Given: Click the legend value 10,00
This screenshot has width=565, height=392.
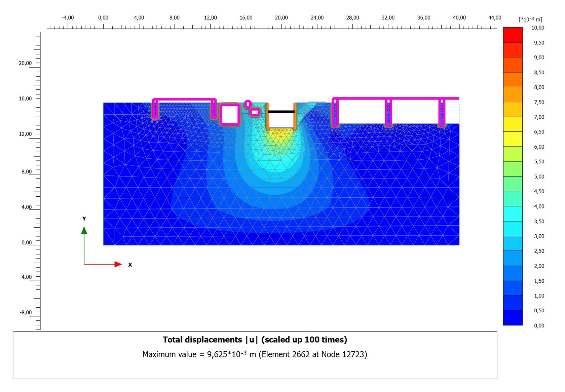Looking at the screenshot, I should [x=537, y=28].
